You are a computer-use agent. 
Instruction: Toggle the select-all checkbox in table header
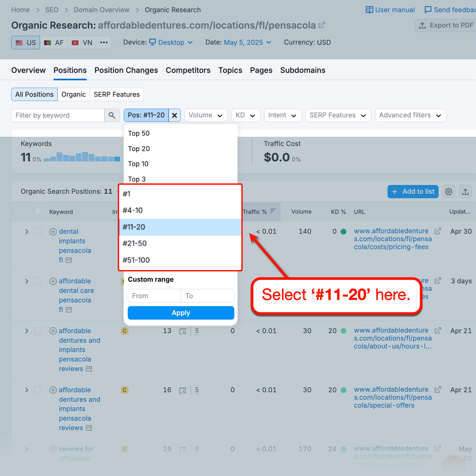click(38, 211)
